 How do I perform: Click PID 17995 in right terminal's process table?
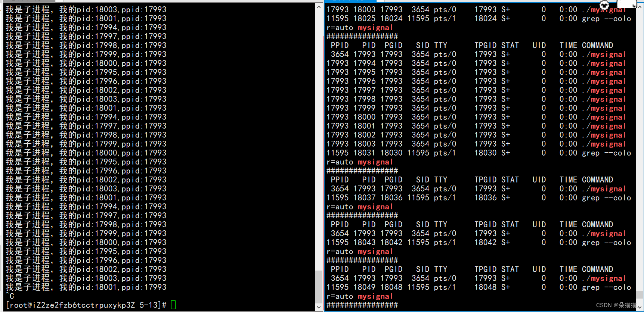(364, 72)
